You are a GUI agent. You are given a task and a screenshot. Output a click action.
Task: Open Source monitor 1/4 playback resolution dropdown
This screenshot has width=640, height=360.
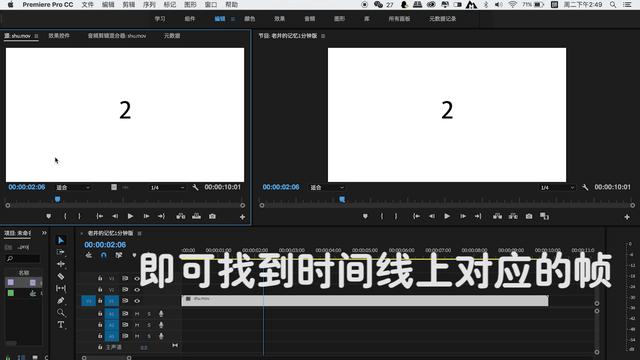pyautogui.click(x=167, y=188)
